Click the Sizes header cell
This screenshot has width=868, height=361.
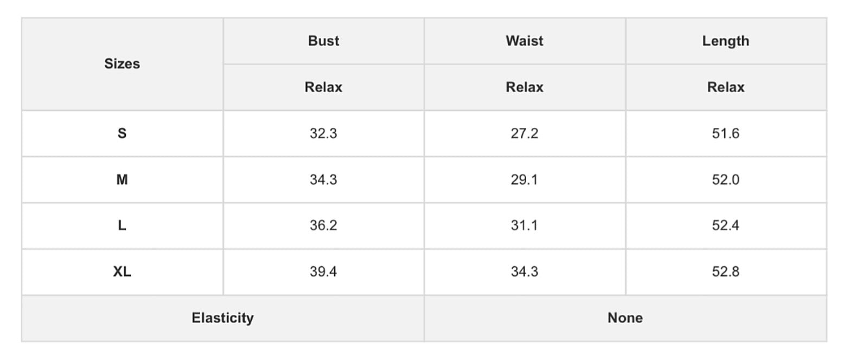click(122, 64)
